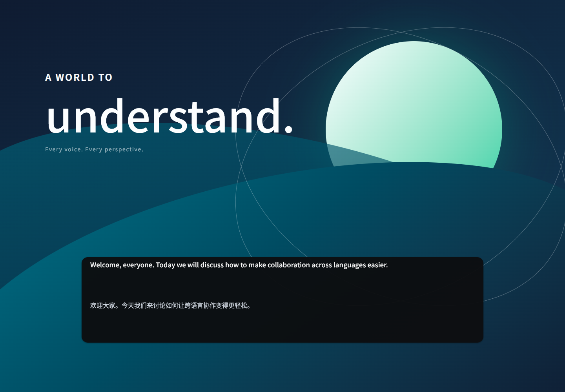Select the English caption starting 'Welcome, everyone.'
The image size is (565, 392).
click(239, 265)
